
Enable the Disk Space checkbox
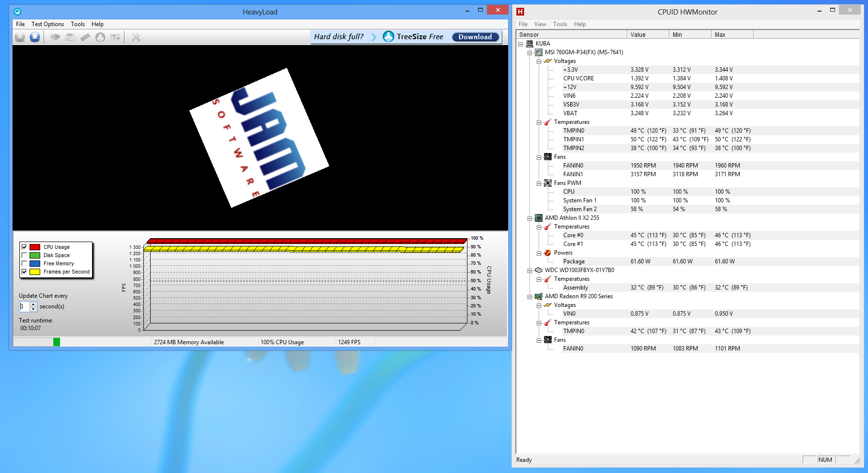click(24, 255)
